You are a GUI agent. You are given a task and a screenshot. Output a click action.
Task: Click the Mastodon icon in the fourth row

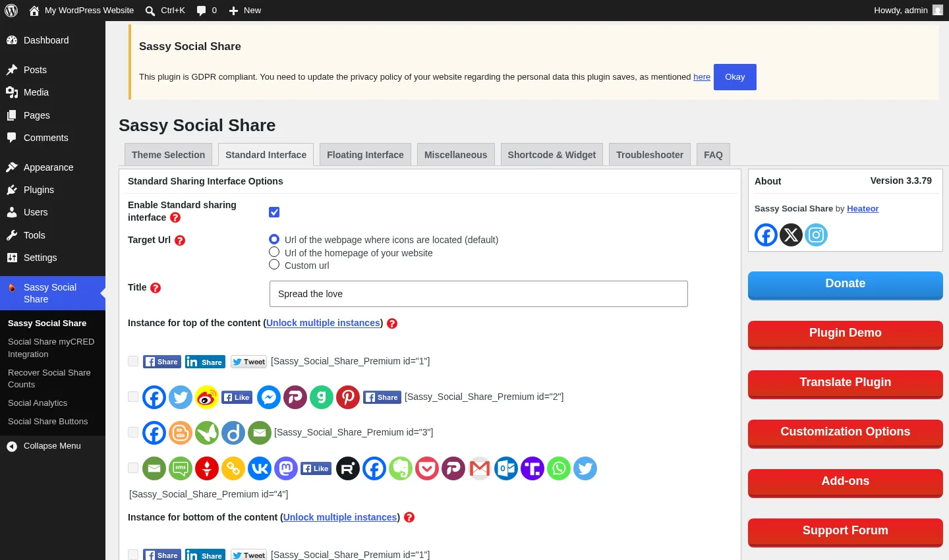[x=286, y=468]
